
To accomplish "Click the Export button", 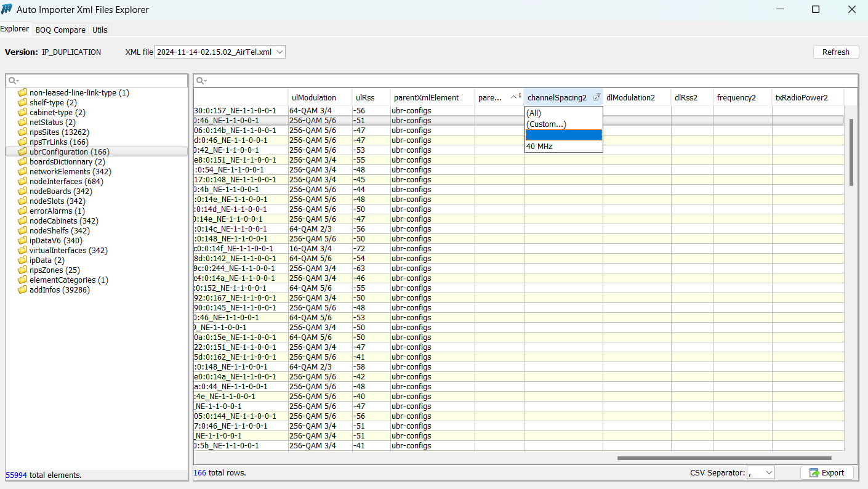I will (827, 472).
